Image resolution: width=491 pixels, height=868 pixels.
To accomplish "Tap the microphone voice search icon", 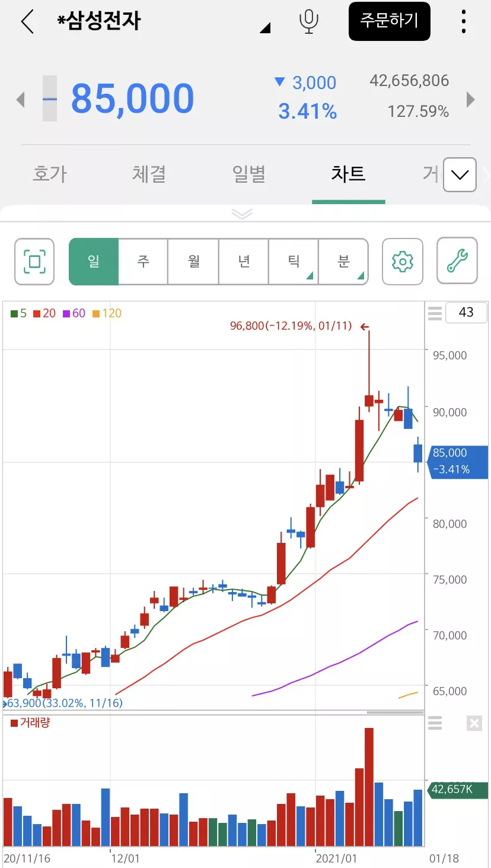I will click(x=308, y=21).
